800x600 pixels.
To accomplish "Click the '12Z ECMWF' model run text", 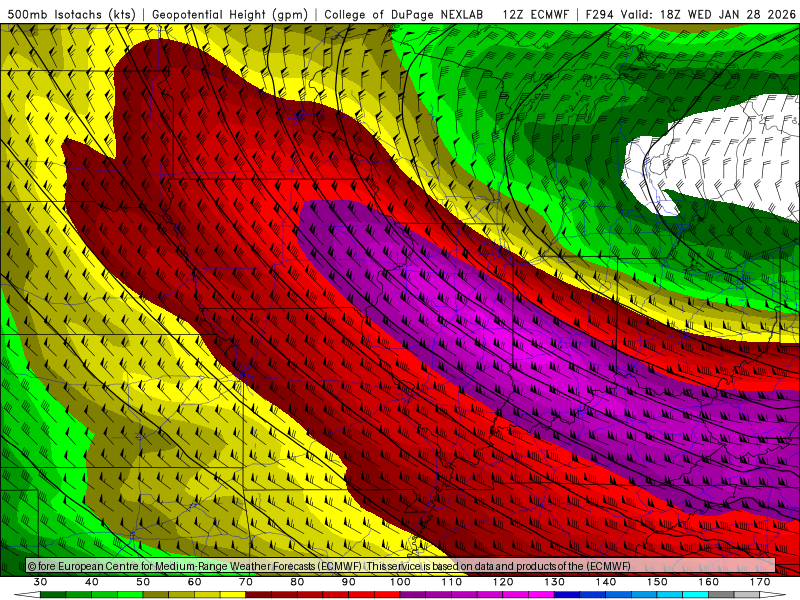I will pyautogui.click(x=535, y=14).
